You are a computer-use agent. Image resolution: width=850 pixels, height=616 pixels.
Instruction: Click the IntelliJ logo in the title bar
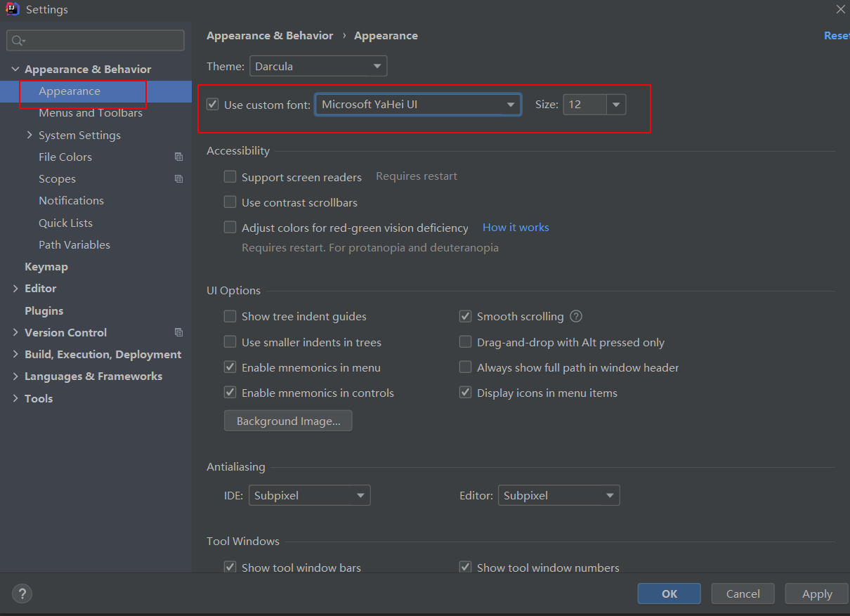(x=12, y=9)
